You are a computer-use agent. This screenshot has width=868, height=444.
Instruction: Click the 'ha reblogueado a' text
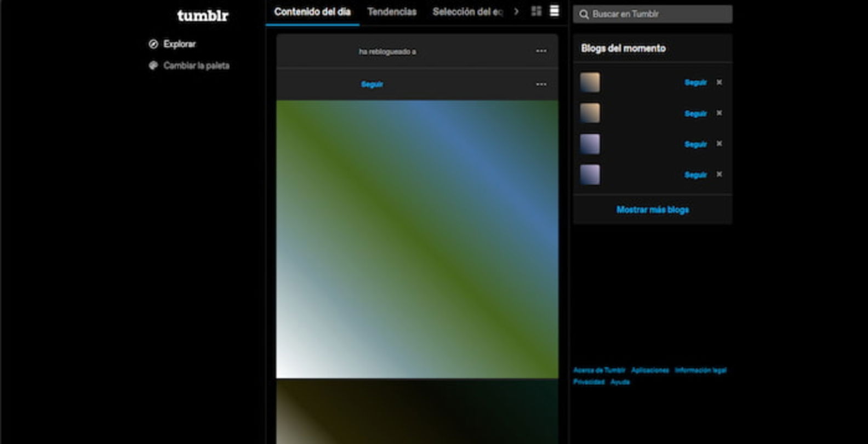(387, 52)
